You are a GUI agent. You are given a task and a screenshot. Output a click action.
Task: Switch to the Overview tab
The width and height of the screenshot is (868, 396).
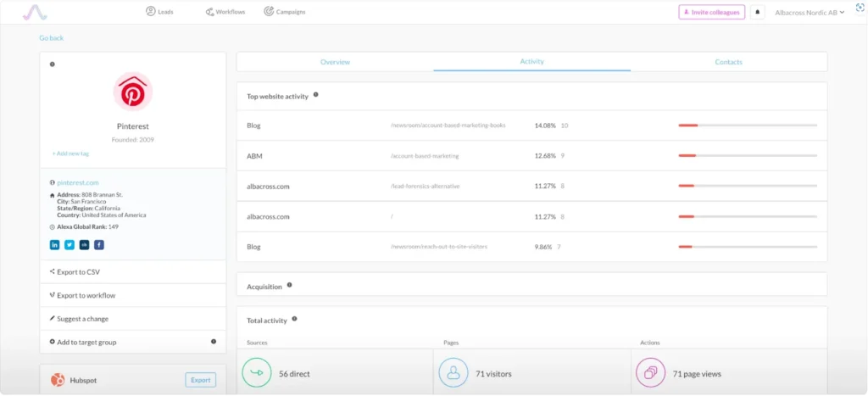[335, 62]
